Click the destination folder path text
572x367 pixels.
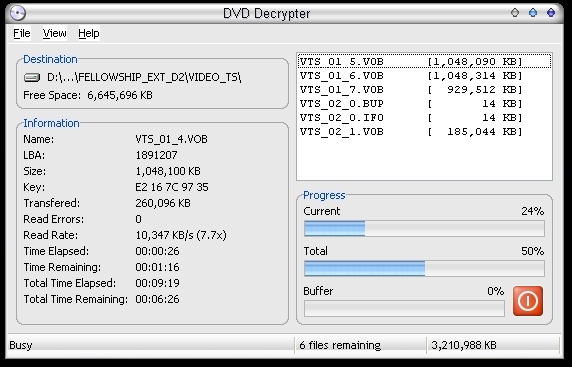click(x=144, y=77)
